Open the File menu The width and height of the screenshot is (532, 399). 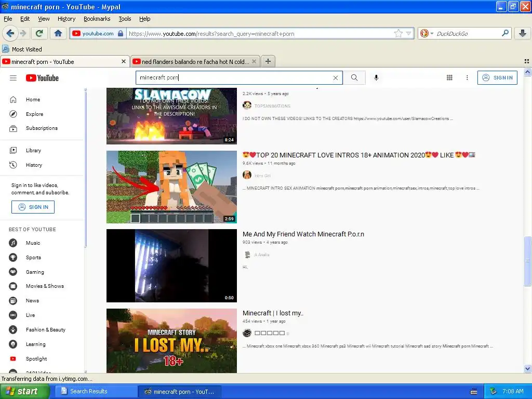pyautogui.click(x=8, y=19)
